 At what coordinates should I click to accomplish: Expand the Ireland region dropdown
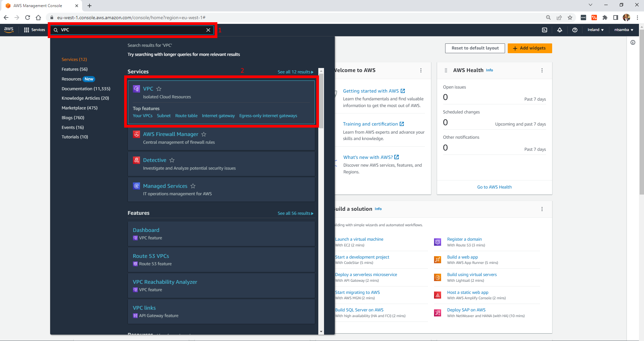(595, 30)
